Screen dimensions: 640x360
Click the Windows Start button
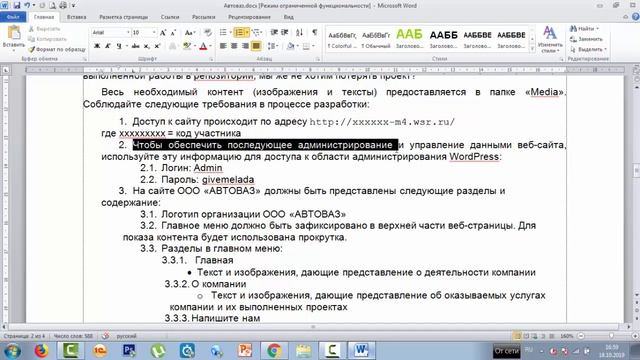tap(12, 350)
